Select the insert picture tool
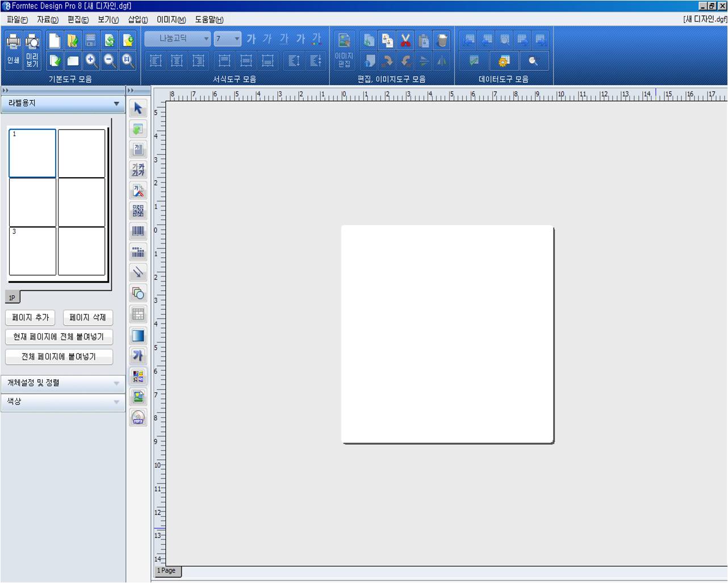 [138, 397]
